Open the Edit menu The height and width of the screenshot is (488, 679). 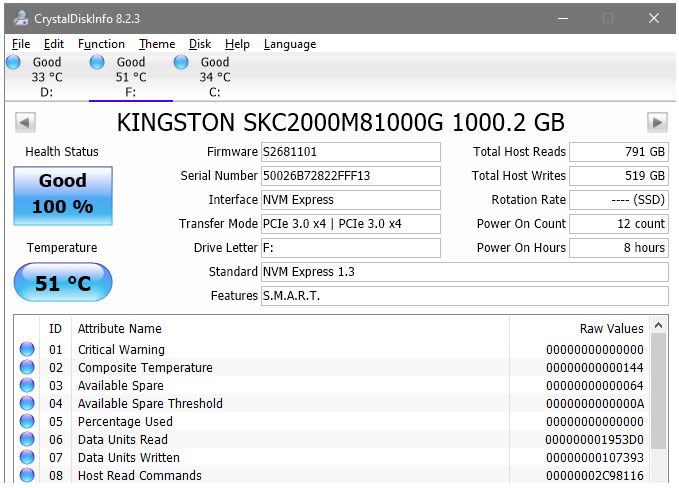(54, 44)
